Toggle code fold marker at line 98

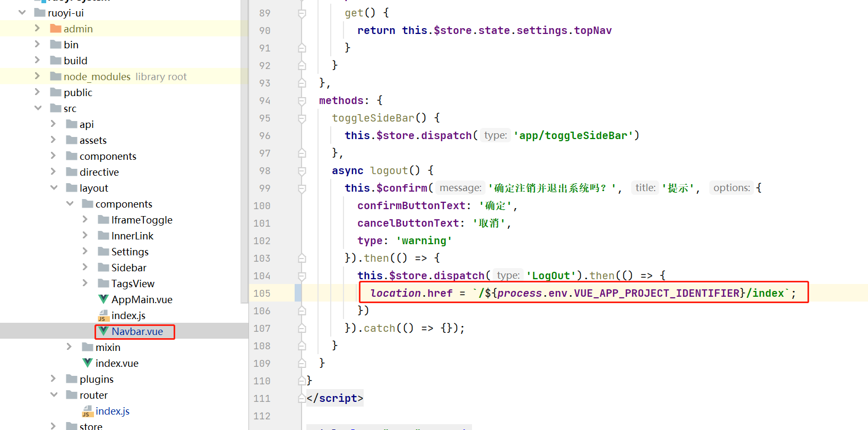[x=302, y=171]
